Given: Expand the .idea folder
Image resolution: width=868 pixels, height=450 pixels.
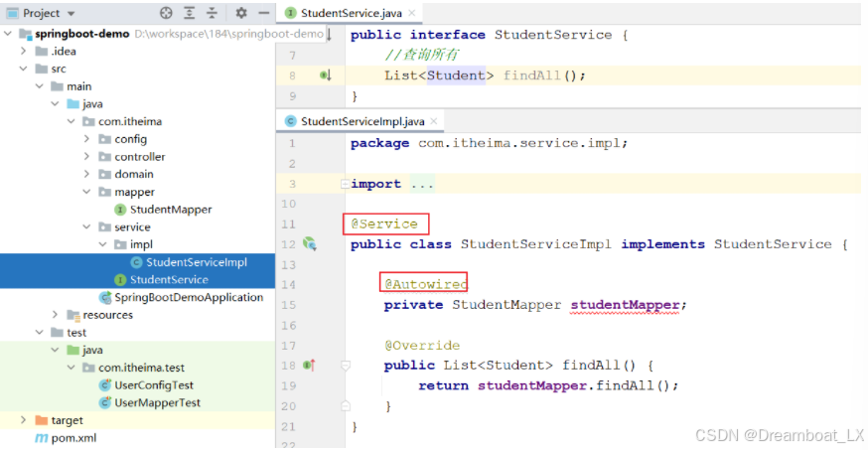Looking at the screenshot, I should tap(23, 51).
